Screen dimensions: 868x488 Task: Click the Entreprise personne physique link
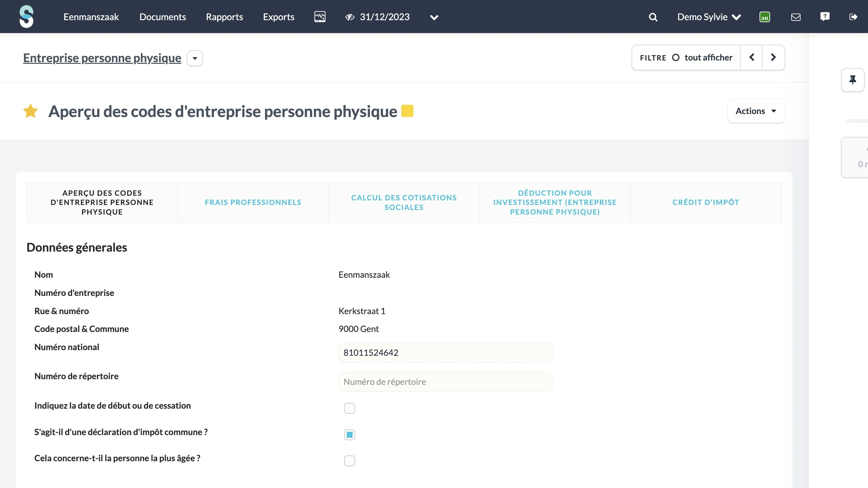point(102,58)
